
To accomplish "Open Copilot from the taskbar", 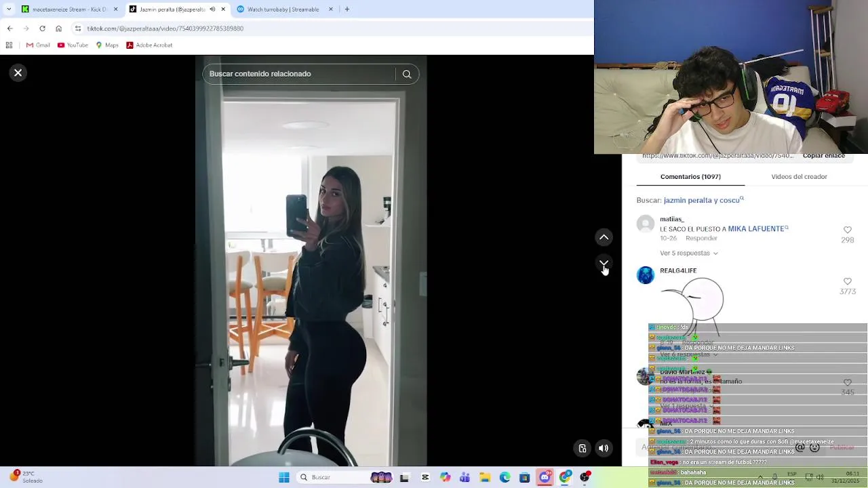I will (445, 477).
